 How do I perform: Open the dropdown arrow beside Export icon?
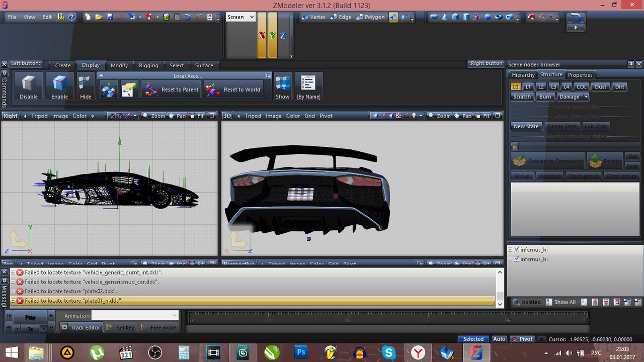pos(157,17)
